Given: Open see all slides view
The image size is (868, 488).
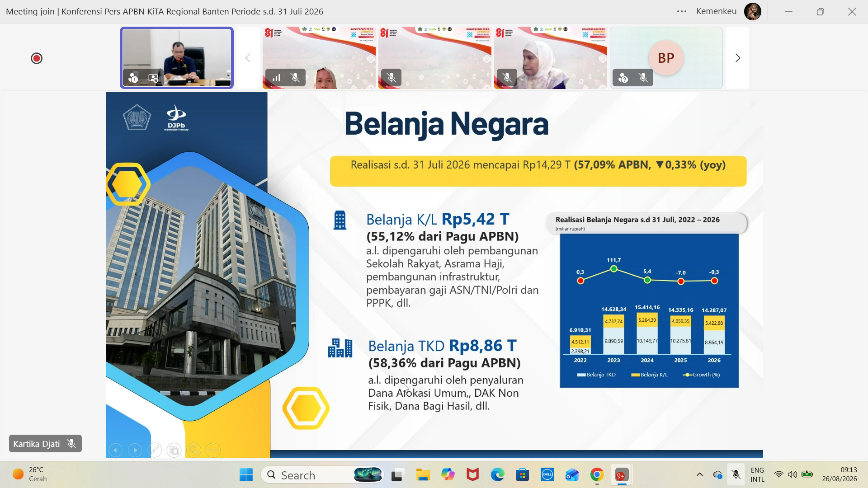Looking at the screenshot, I should pyautogui.click(x=174, y=450).
